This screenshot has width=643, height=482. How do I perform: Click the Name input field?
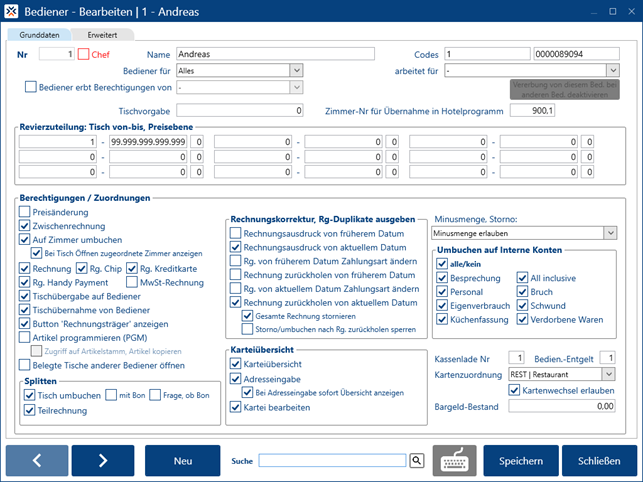(239, 54)
